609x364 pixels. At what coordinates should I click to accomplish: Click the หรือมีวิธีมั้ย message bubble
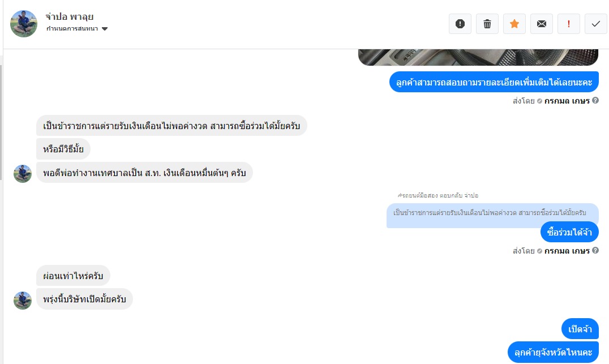click(x=63, y=149)
